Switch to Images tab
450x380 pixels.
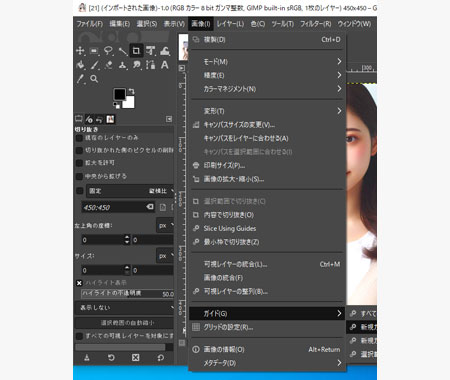click(x=110, y=119)
